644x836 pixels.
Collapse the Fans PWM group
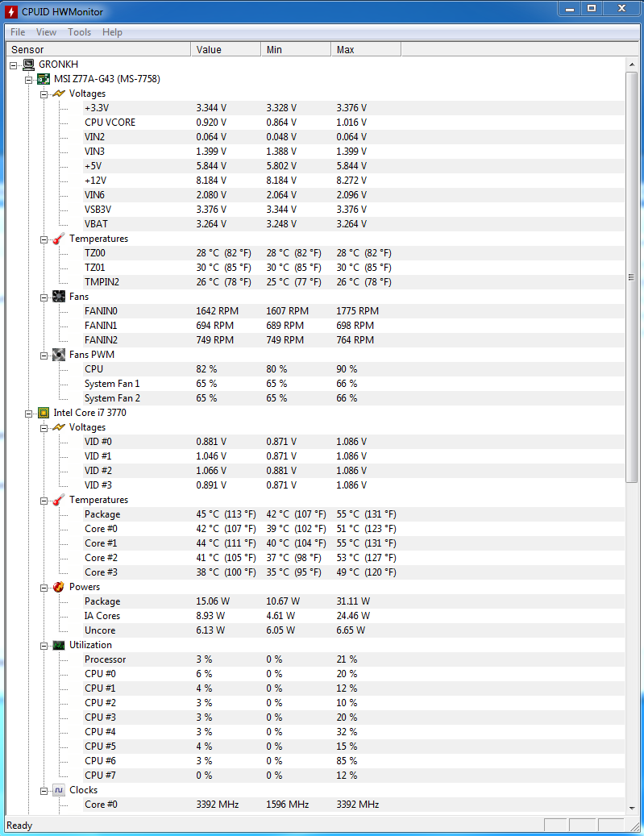(44, 356)
